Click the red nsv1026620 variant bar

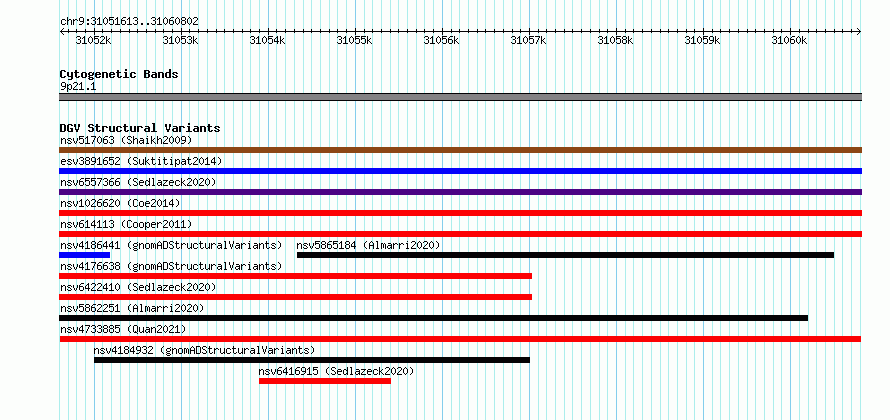(x=460, y=213)
